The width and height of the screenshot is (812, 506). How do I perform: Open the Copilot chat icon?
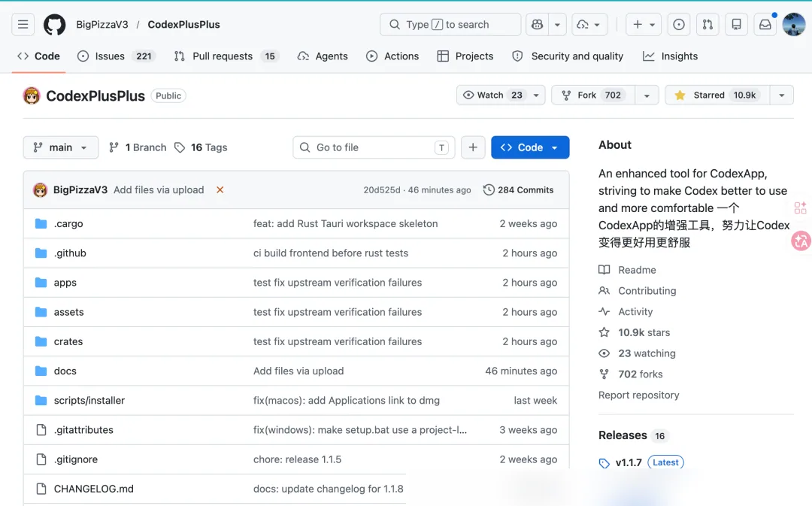[537, 24]
